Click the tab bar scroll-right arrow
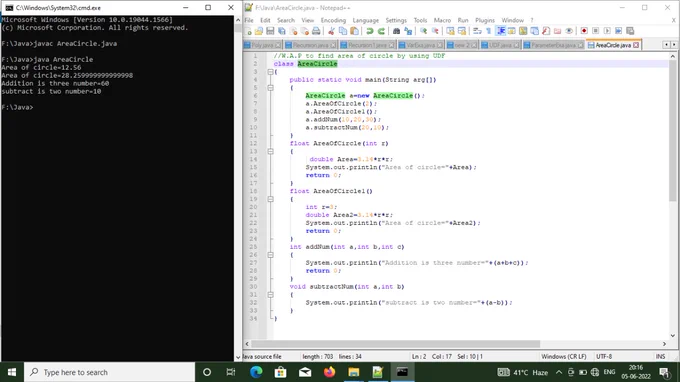Screen dimensions: 680x382 tap(674, 45)
